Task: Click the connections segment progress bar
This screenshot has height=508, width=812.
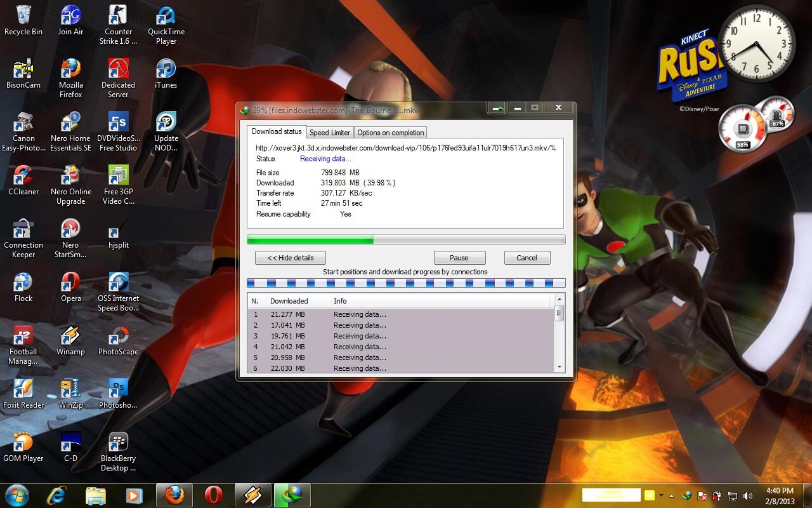Action: pyautogui.click(x=406, y=283)
